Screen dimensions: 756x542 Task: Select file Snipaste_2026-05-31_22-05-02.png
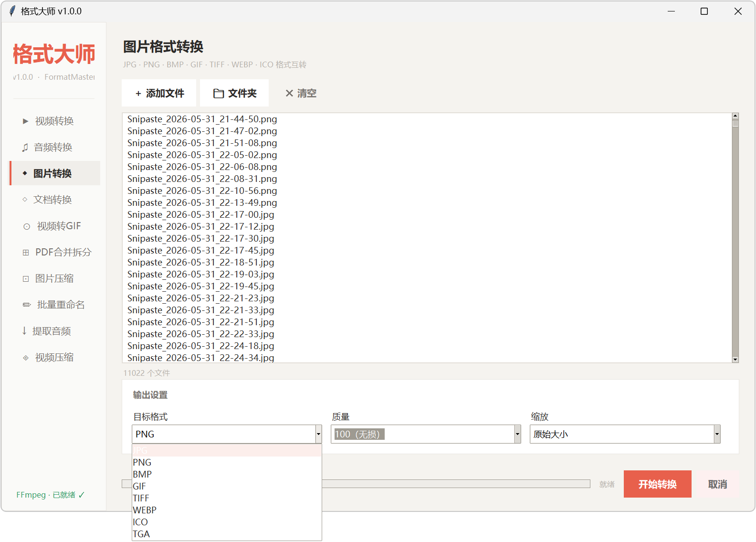(427, 155)
